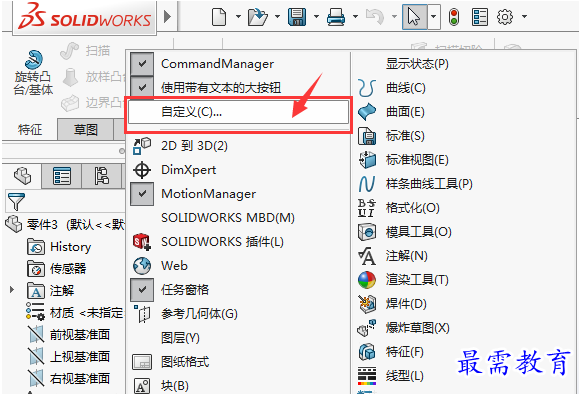This screenshot has height=394, width=579.
Task: Select the Sensors (传感器) tree item
Action: tap(56, 268)
